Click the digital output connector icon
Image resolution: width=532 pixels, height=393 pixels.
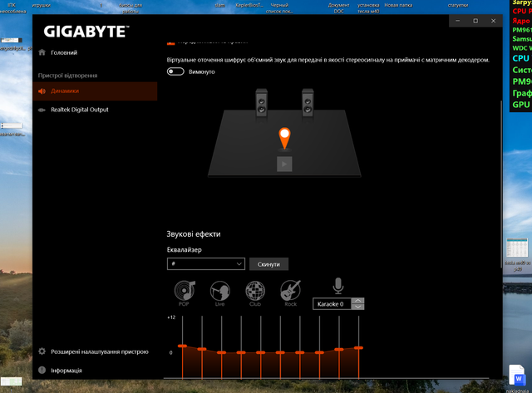(42, 110)
